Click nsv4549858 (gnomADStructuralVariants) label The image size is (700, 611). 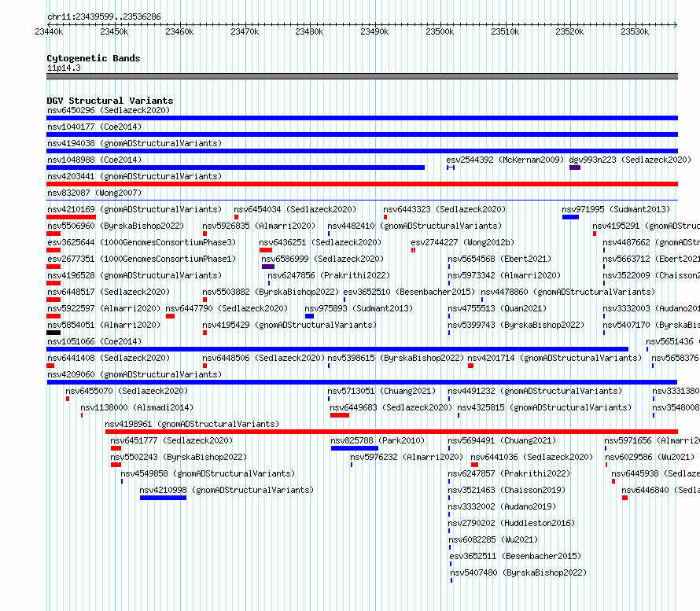point(208,473)
